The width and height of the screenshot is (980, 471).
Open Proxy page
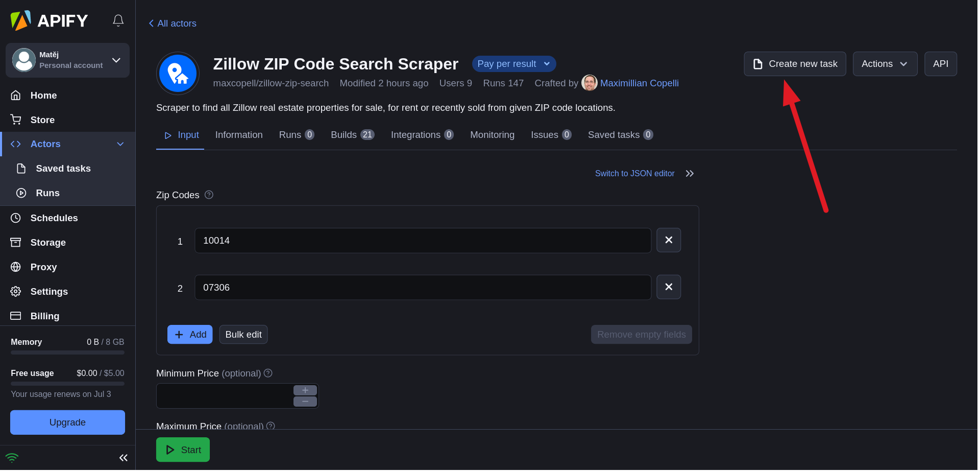(x=67, y=267)
